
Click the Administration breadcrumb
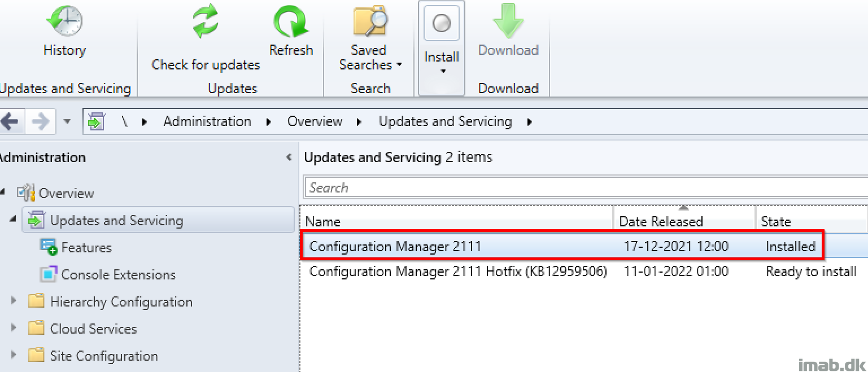point(207,121)
